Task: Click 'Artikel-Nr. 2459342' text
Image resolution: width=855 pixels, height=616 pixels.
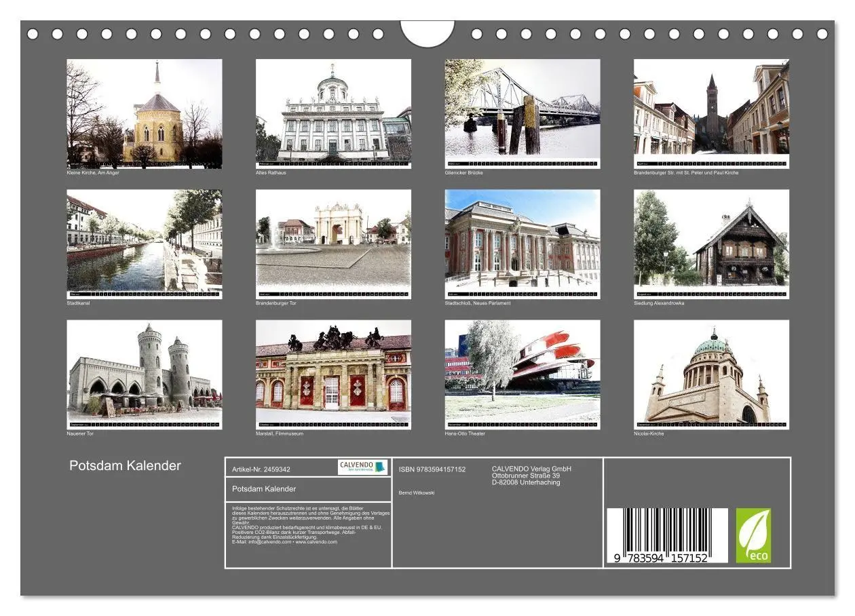Action: click(x=261, y=469)
